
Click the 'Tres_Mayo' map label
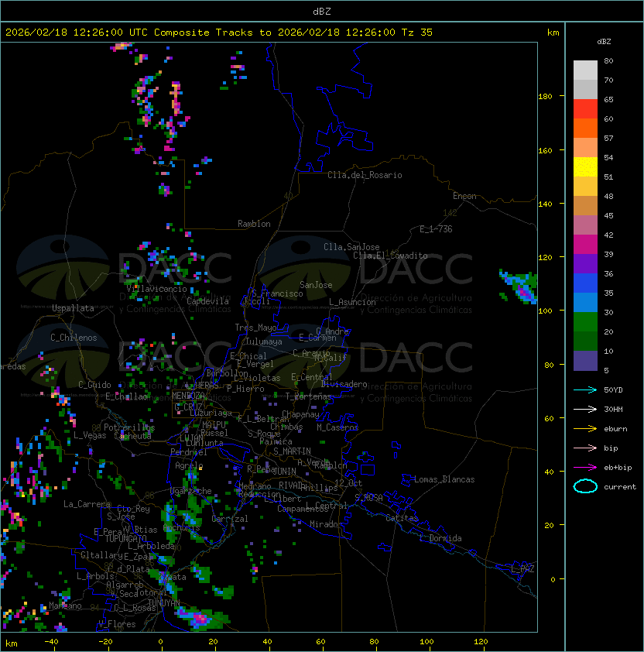coord(255,328)
